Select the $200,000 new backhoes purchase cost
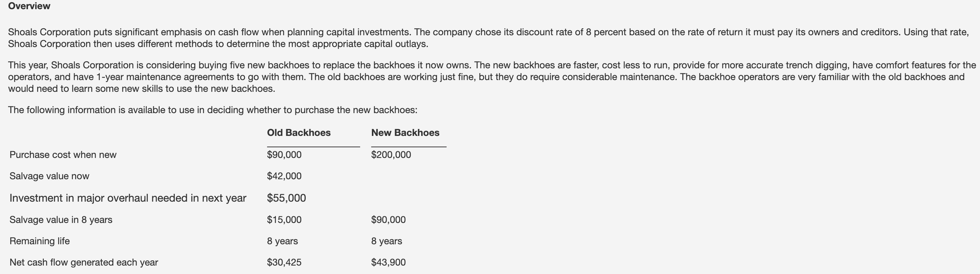 pyautogui.click(x=391, y=155)
